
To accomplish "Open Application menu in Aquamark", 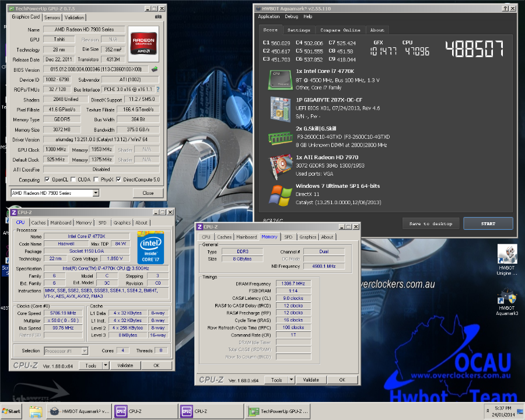I will pos(268,16).
